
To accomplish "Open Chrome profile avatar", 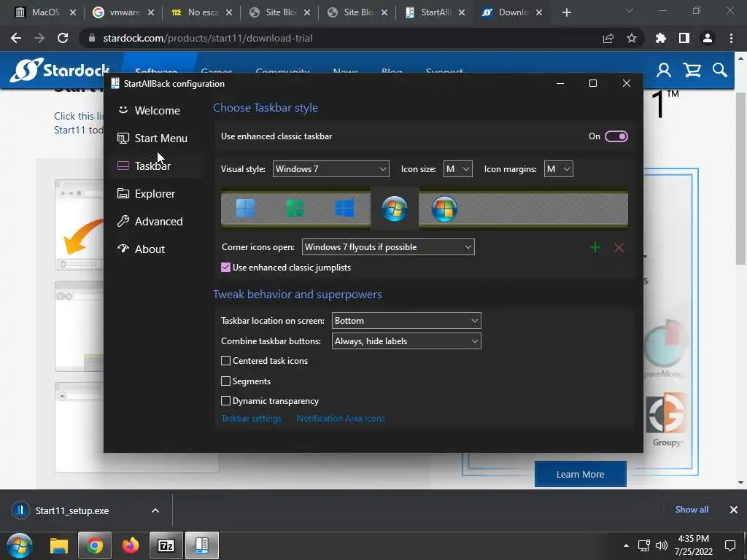I will pos(708,38).
